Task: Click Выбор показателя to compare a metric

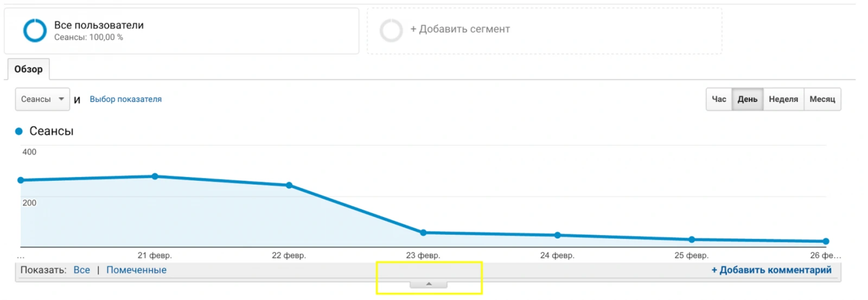Action: pyautogui.click(x=125, y=99)
